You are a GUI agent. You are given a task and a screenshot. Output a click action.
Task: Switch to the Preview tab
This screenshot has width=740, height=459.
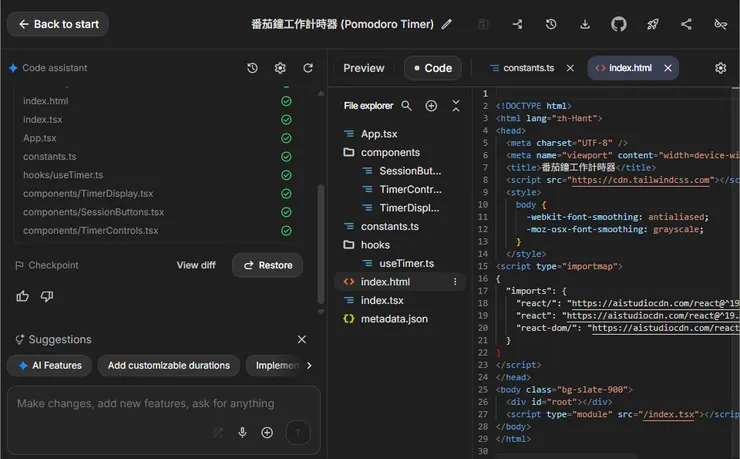point(363,68)
